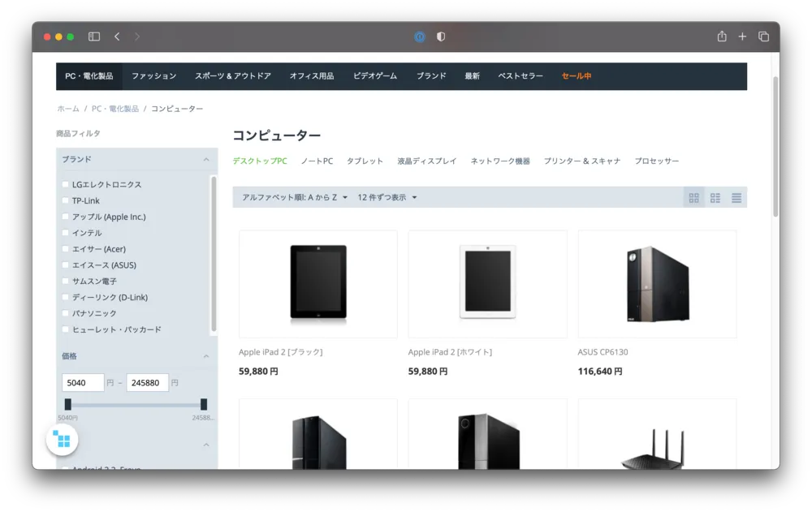Go back with the browser back arrow

(117, 37)
